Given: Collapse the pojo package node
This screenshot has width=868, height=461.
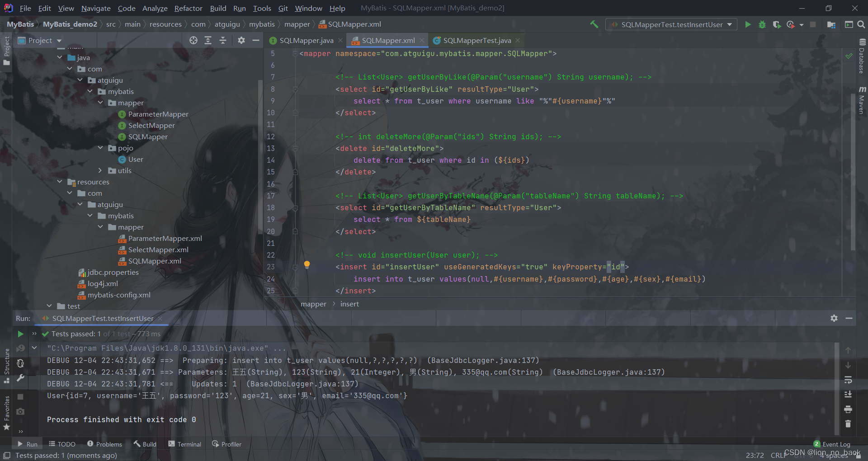Looking at the screenshot, I should (x=100, y=148).
